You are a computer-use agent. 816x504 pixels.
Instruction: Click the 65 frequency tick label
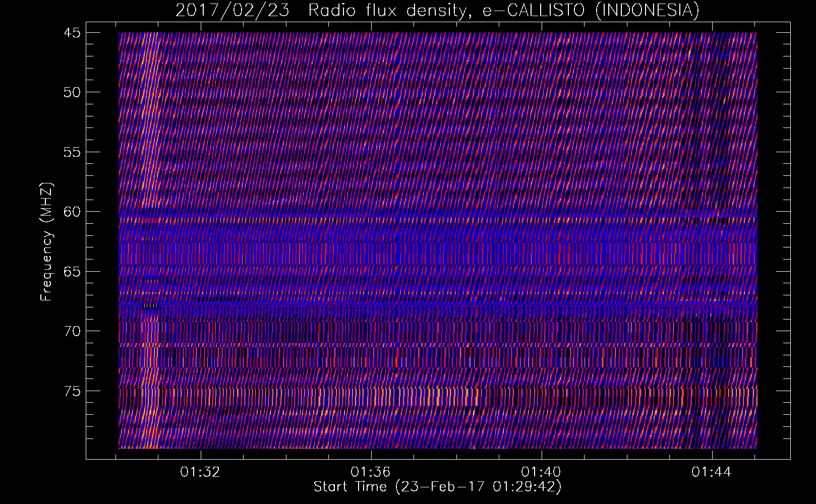point(72,272)
